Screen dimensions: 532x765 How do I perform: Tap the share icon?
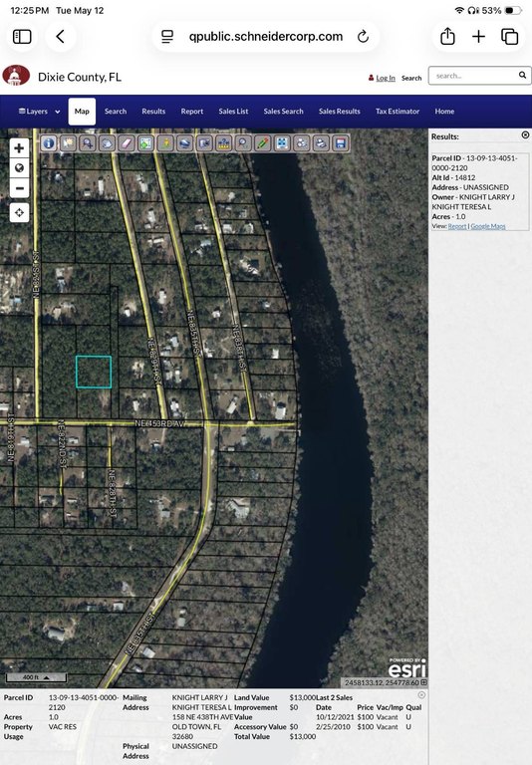(x=447, y=36)
